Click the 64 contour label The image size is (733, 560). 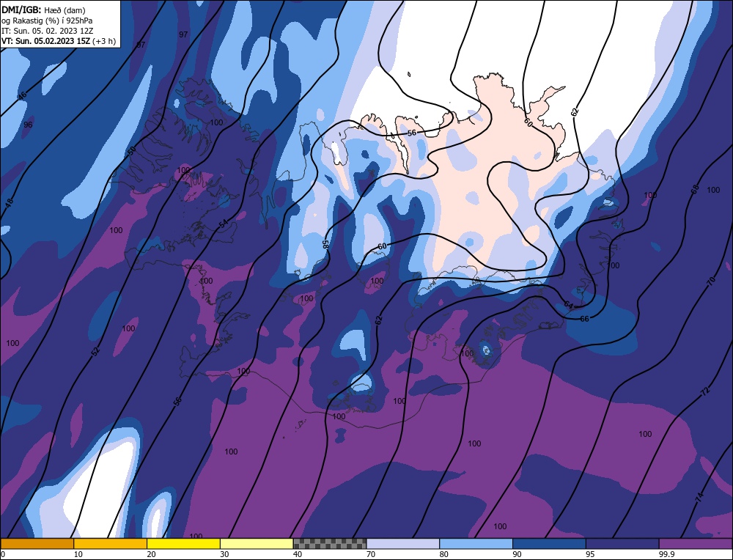(568, 305)
